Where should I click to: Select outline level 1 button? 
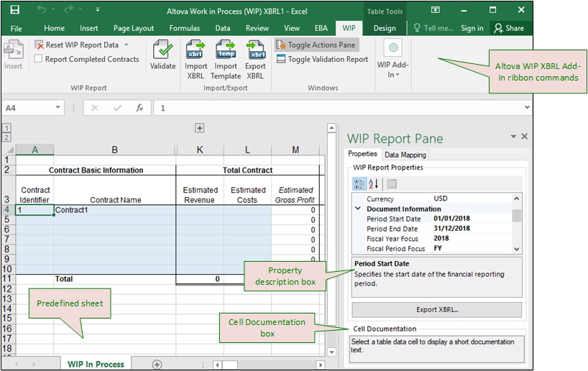6,128
